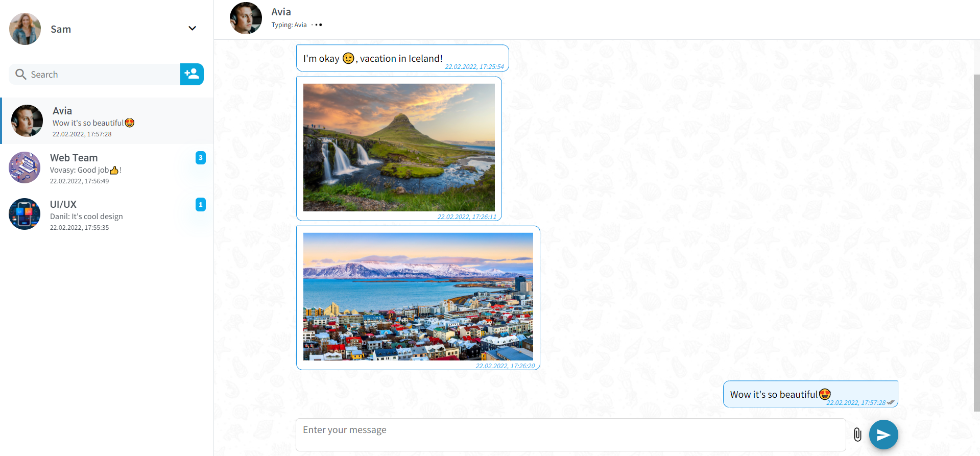
Task: Click the Avia name in the chat header
Action: point(281,12)
